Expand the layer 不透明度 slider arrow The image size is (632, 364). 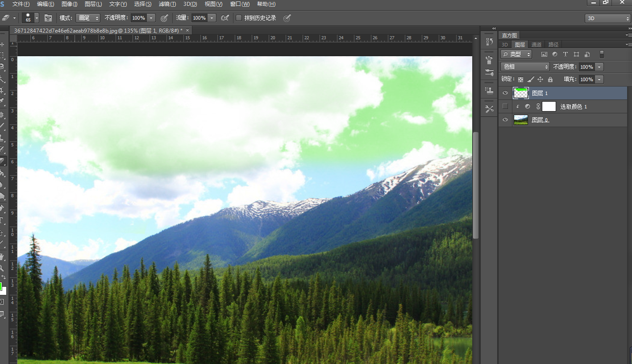click(599, 67)
